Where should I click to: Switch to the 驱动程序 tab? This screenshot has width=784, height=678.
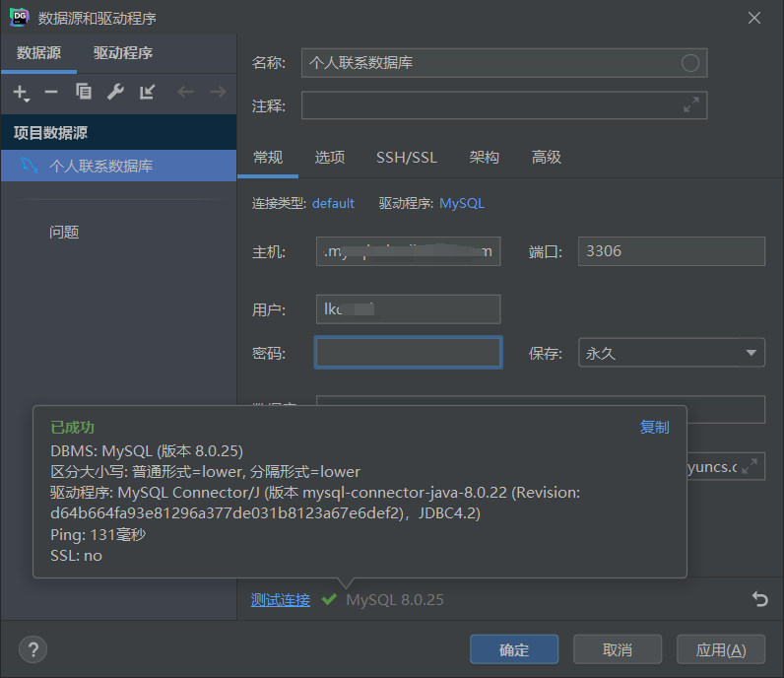(x=123, y=53)
